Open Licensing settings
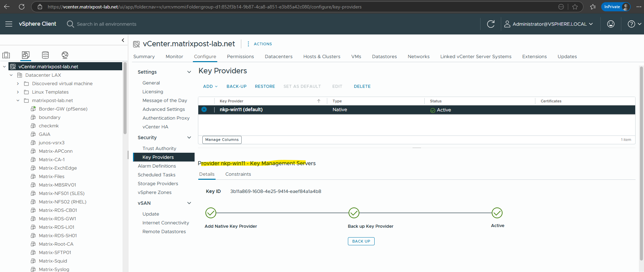 (x=153, y=92)
